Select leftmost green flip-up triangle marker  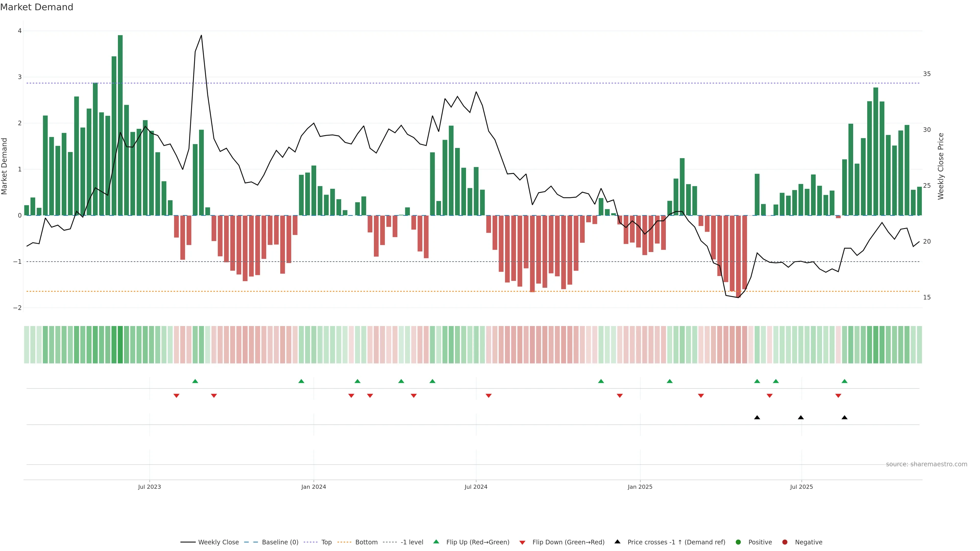(x=195, y=381)
